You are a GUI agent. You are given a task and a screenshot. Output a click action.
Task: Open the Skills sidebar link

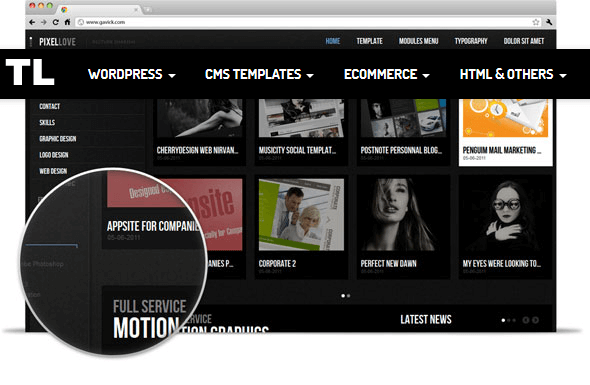pyautogui.click(x=47, y=123)
